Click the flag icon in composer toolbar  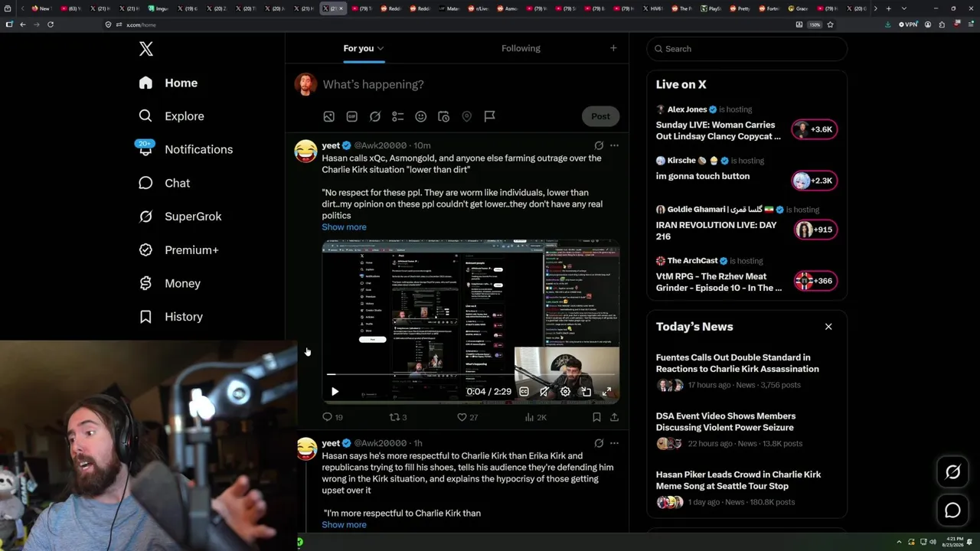tap(489, 116)
